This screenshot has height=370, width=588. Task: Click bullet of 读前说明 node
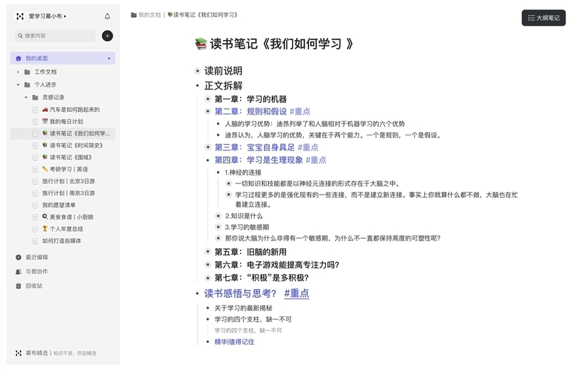coord(197,71)
